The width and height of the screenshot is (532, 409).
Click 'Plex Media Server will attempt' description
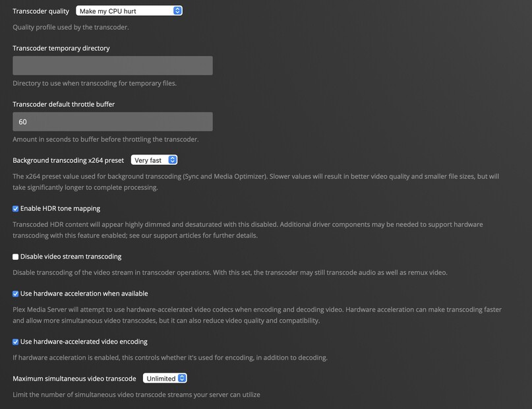pyautogui.click(x=257, y=315)
